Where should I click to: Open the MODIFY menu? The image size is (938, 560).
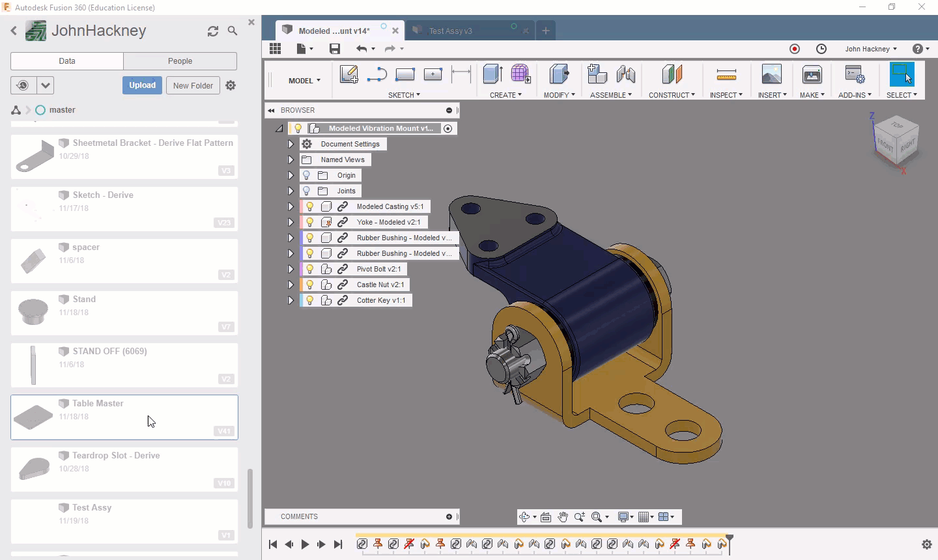point(560,95)
